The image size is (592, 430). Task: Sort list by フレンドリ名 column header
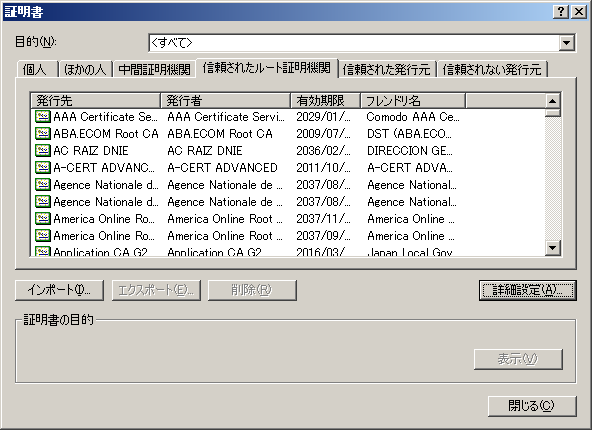(413, 100)
